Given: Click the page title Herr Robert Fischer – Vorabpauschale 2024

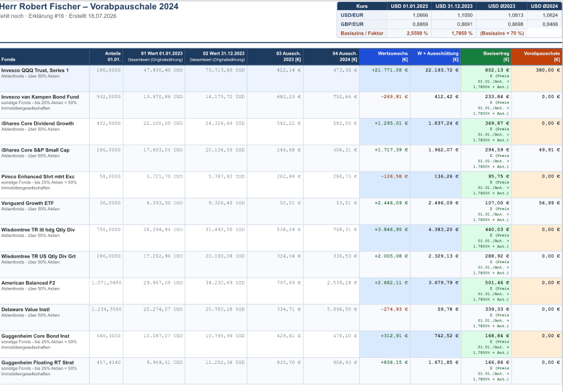Looking at the screenshot, I should [89, 7].
